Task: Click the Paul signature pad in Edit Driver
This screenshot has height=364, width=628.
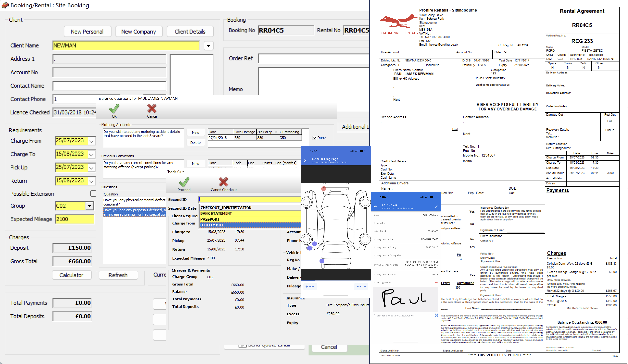Action: [x=405, y=299]
